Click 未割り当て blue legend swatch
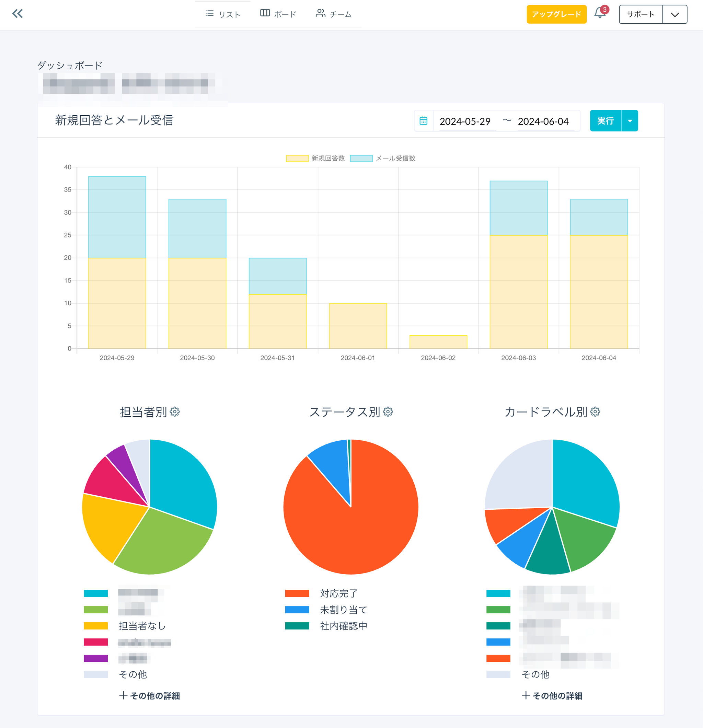This screenshot has height=728, width=703. [297, 610]
